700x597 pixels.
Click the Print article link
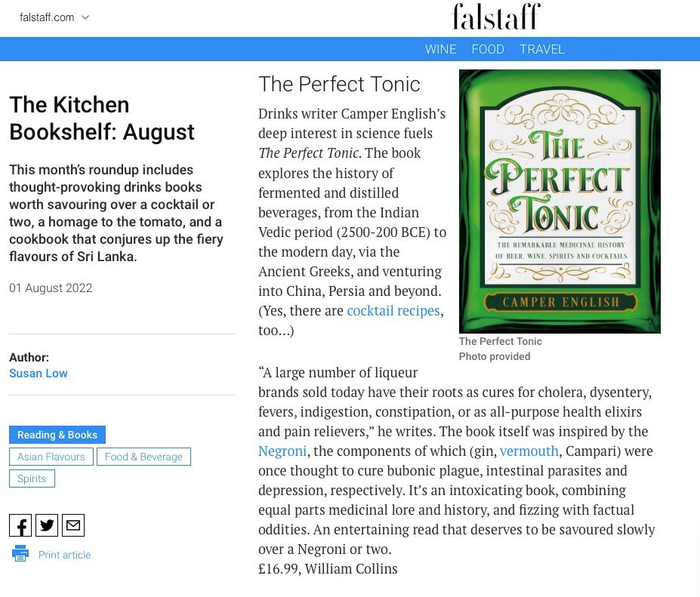pos(64,555)
